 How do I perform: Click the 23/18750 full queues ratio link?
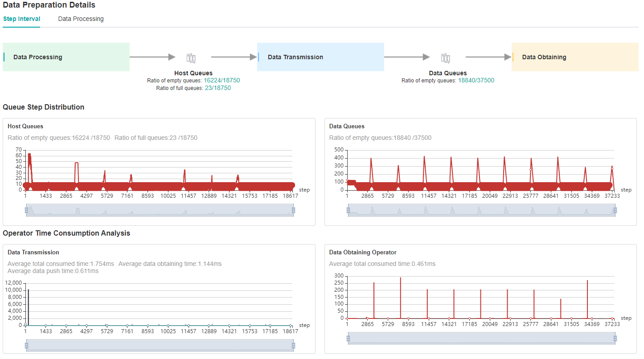[x=217, y=88]
